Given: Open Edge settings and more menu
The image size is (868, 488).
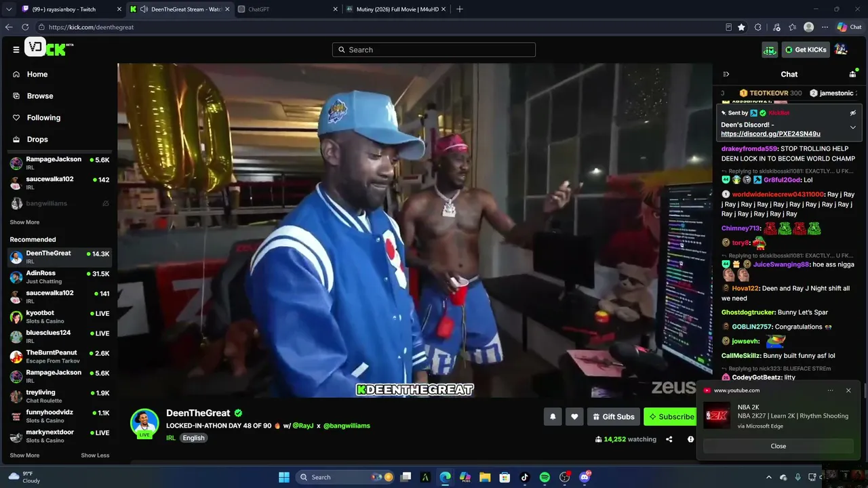Looking at the screenshot, I should pyautogui.click(x=825, y=27).
